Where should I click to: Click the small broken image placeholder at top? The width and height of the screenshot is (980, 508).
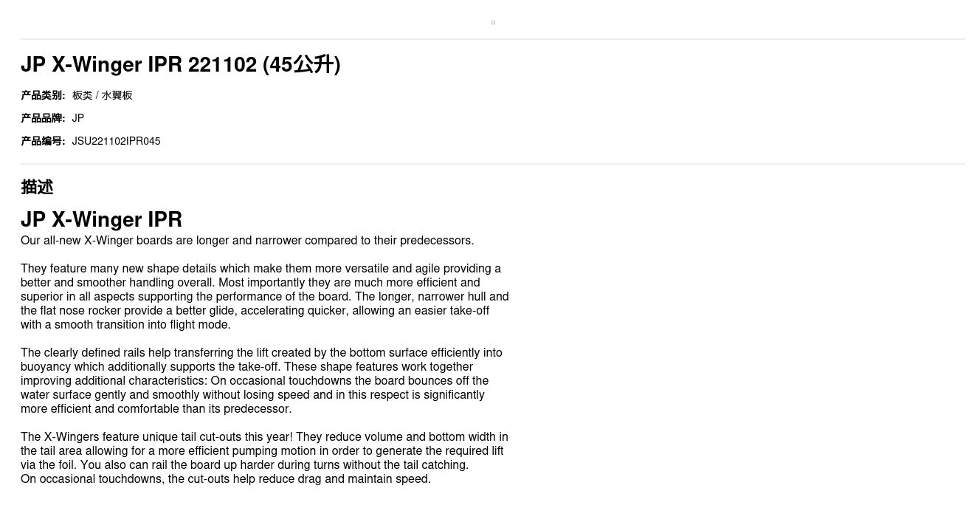tap(493, 22)
